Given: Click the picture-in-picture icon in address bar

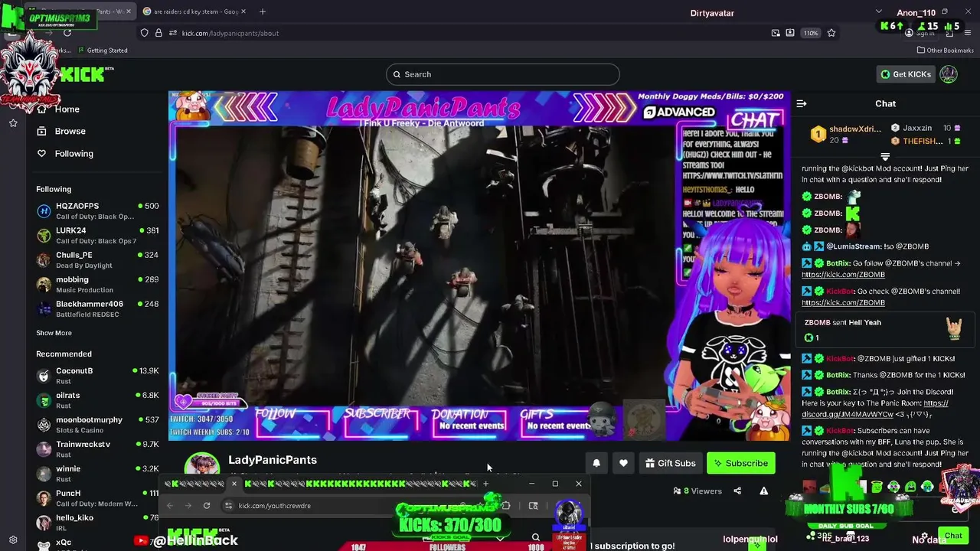Looking at the screenshot, I should point(776,33).
